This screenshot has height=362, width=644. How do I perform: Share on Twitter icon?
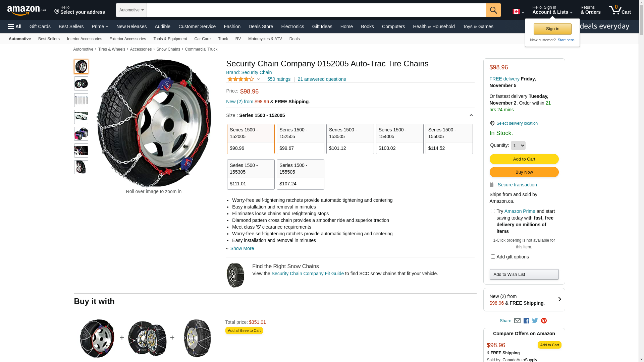[x=535, y=321]
